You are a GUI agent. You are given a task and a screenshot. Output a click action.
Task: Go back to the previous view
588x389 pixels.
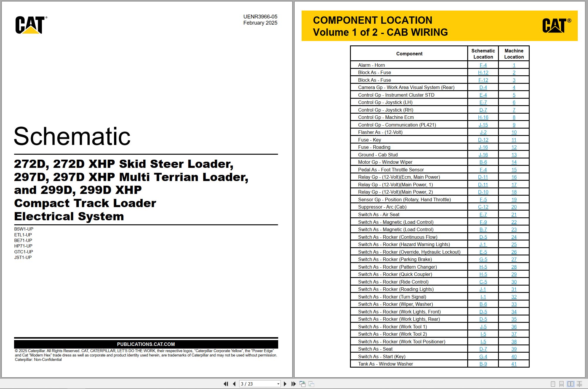coord(303,384)
